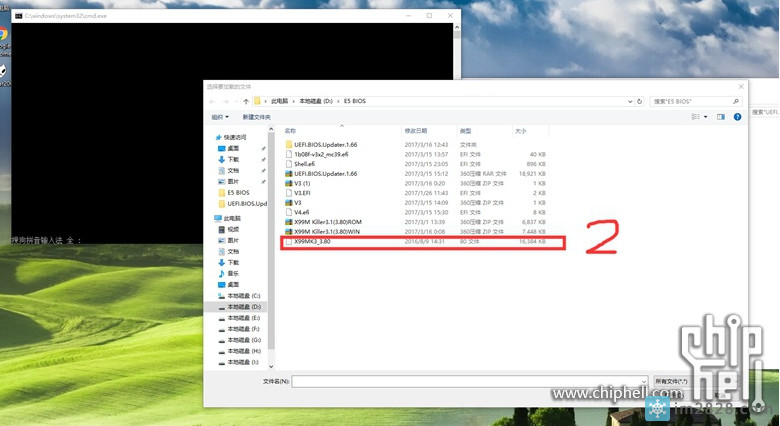Click the refresh icon beside address bar
Screen dimensions: 780x426
click(x=640, y=102)
